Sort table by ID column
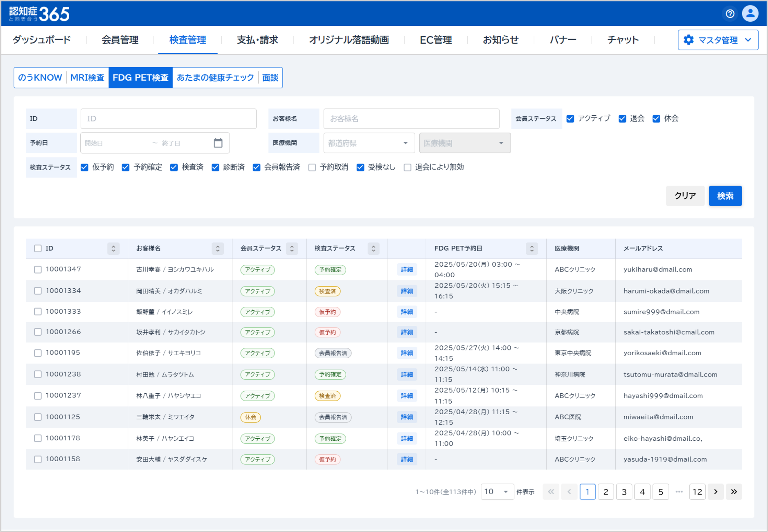 click(113, 248)
